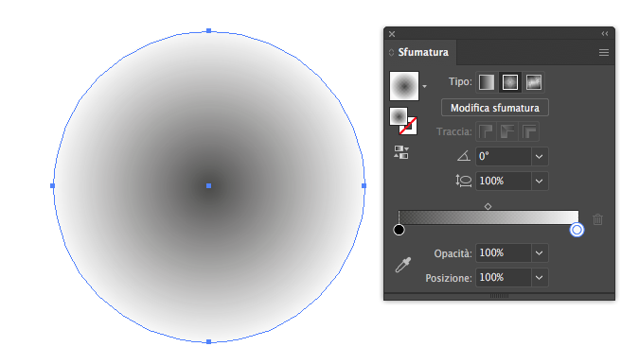Viewport: 639px width, 364px height.
Task: Collapse the panel with the double-arrow icon
Action: [x=605, y=34]
